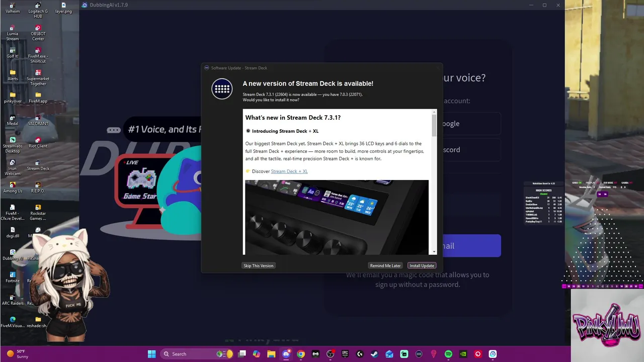Open ARC Raiders desktop shortcut
The height and width of the screenshot is (362, 644).
[x=13, y=300]
